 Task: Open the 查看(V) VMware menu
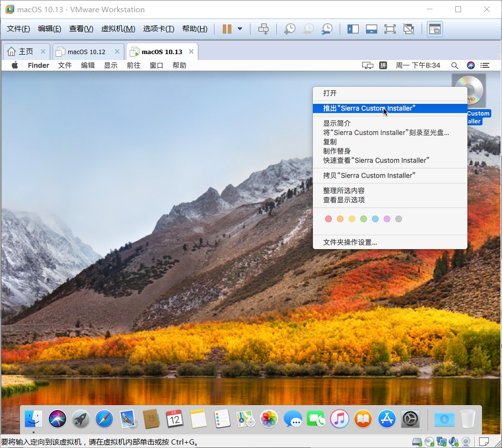[81, 29]
